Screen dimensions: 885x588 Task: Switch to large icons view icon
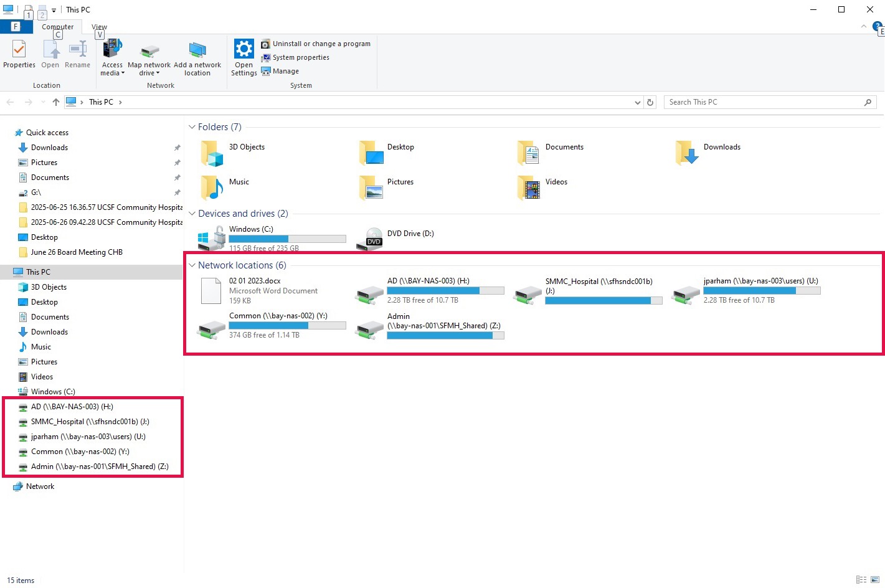(x=875, y=579)
